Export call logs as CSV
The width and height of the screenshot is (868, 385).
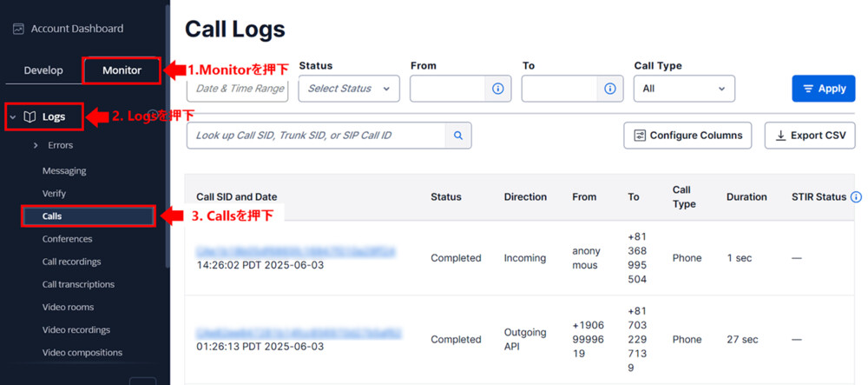(x=810, y=136)
